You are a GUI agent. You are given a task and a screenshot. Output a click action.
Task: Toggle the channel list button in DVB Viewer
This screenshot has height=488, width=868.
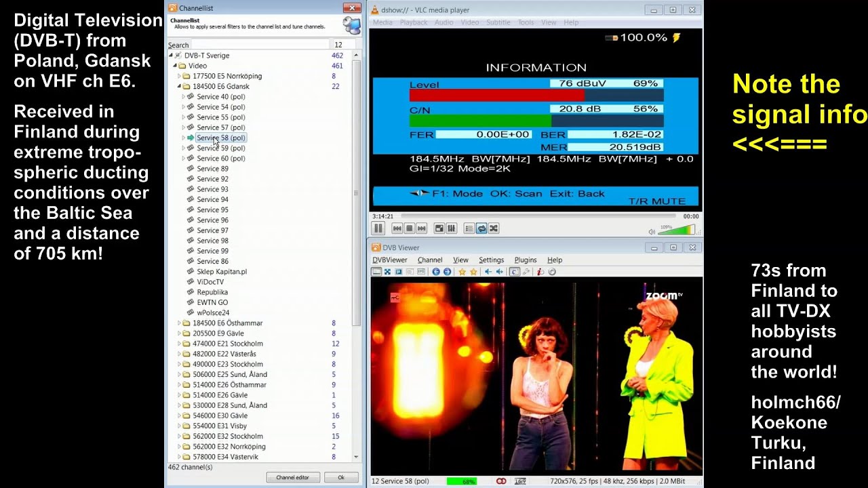515,272
